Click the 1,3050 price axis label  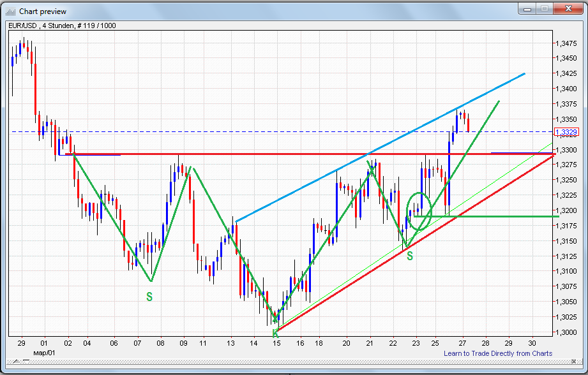566,302
